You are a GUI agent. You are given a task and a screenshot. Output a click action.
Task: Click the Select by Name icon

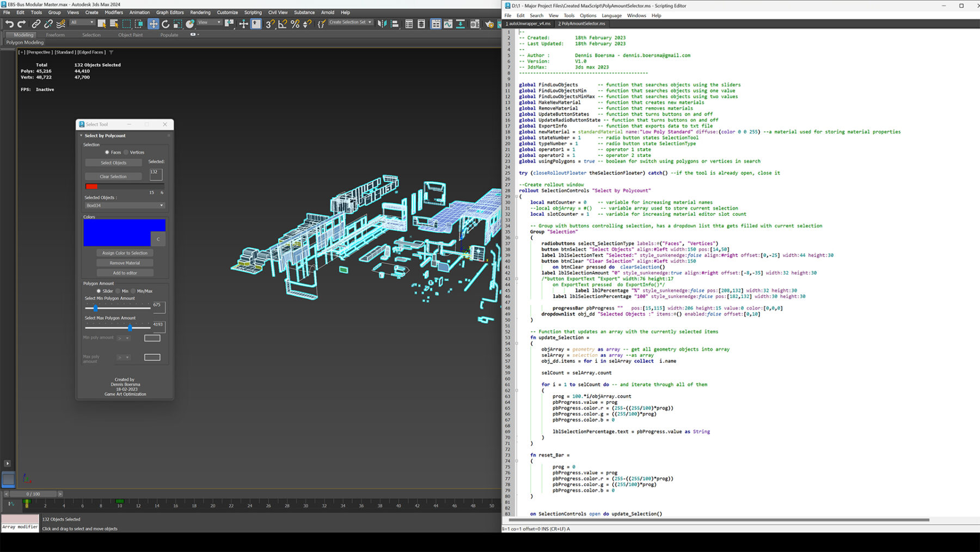click(114, 24)
